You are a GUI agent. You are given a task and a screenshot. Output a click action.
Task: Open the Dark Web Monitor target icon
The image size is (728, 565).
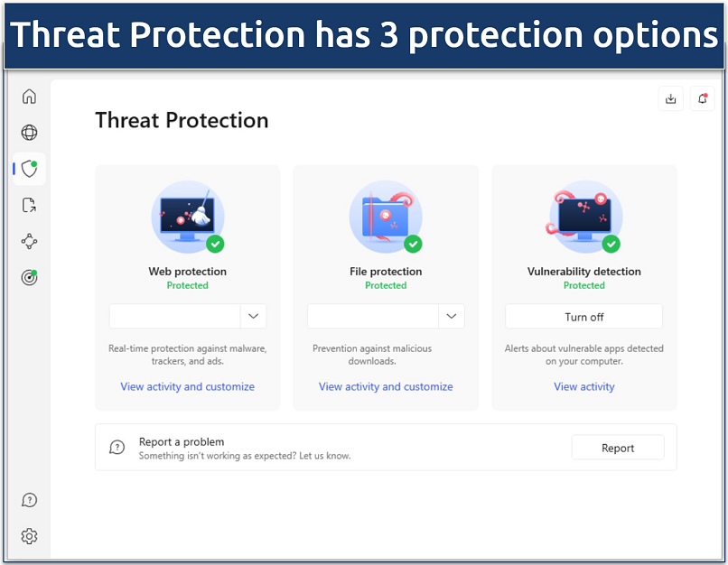click(29, 277)
